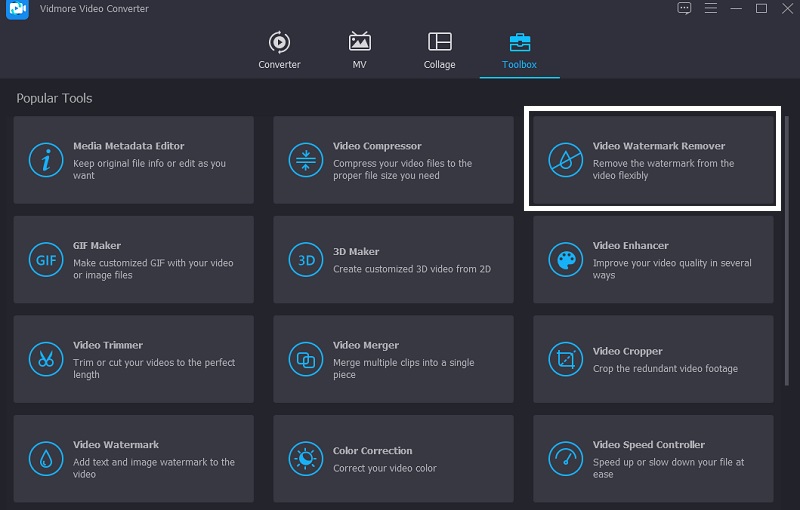
Task: Click the Video Merger icon
Action: 302,359
